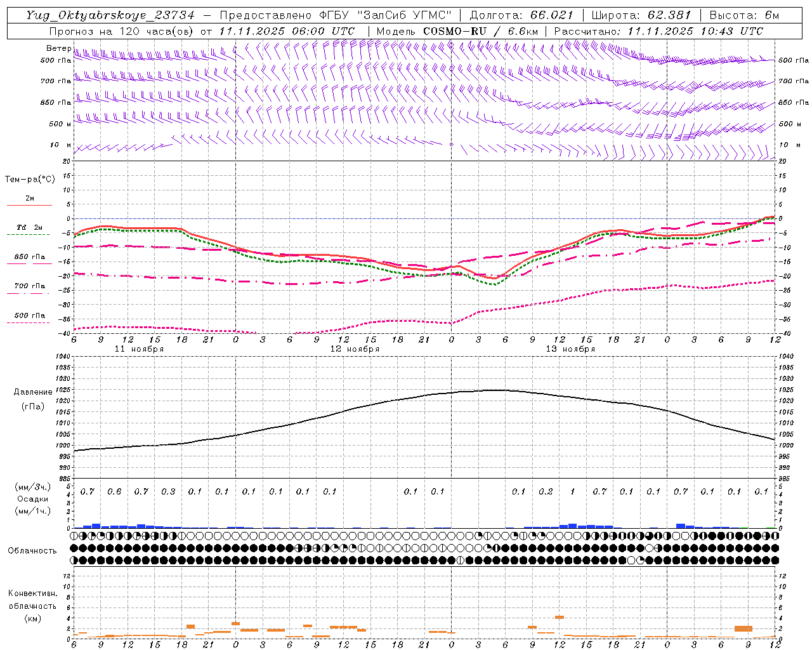Click the (мм/3ч.) precipitation unit label
The width and height of the screenshot is (812, 650).
tap(33, 487)
